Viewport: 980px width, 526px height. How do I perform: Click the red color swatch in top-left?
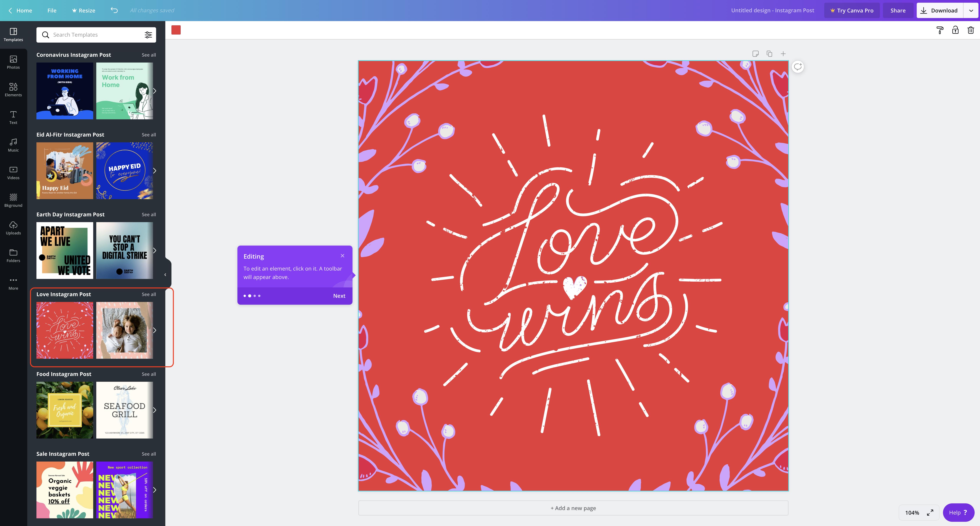[x=176, y=30]
